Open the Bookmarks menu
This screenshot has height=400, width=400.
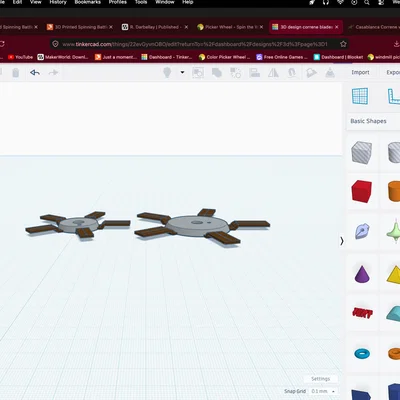(x=88, y=2)
